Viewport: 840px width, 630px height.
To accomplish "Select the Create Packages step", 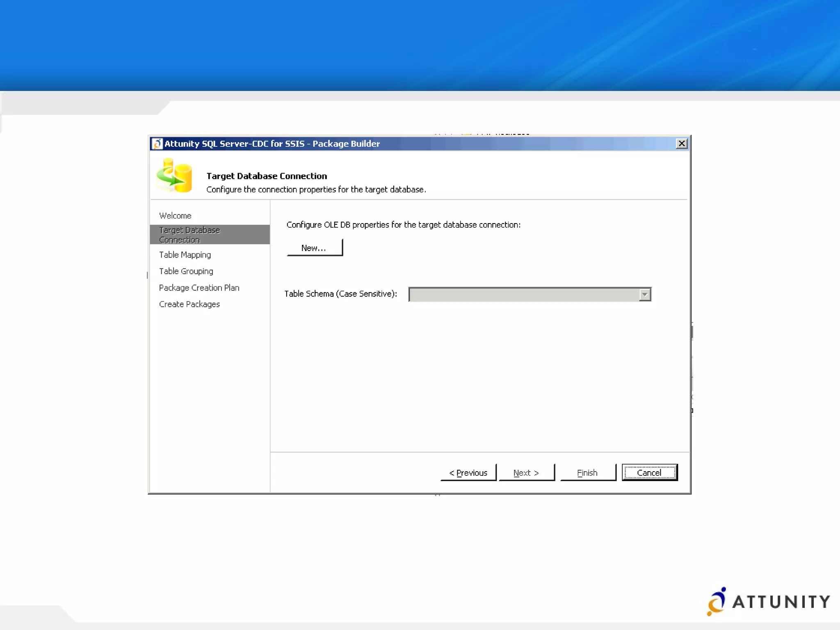I will [x=189, y=304].
